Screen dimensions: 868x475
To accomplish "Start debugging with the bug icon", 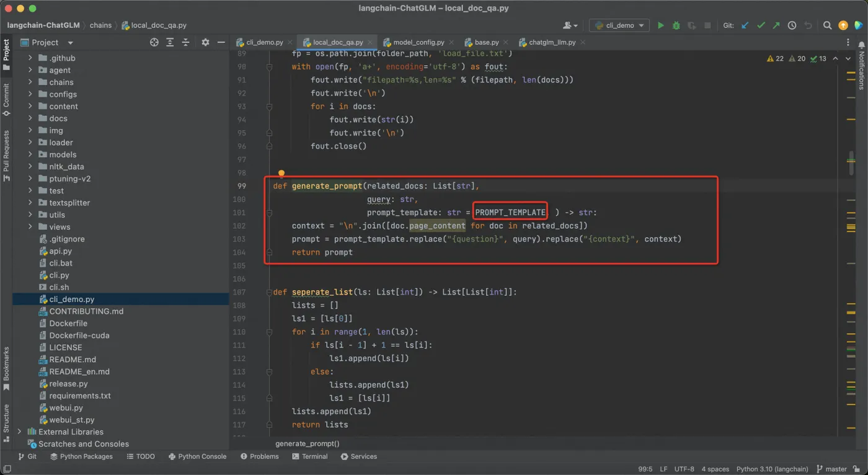I will [x=676, y=25].
